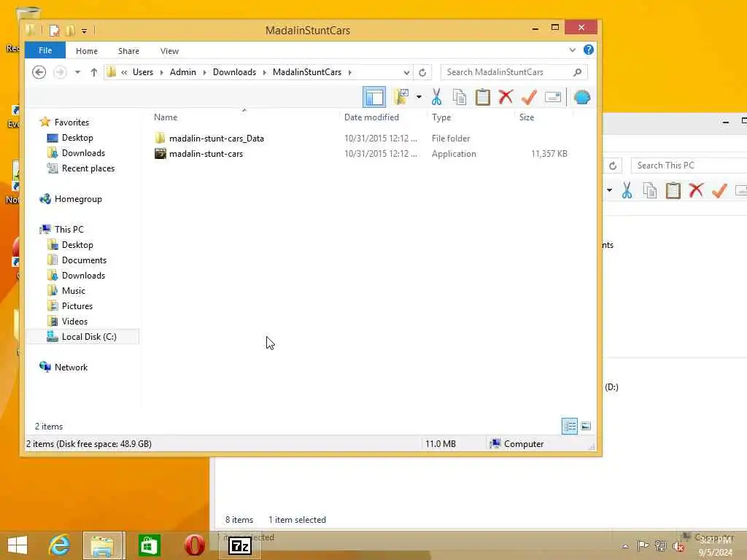Click the red X Delete icon in This PC window
Viewport: 747px width, 560px height.
click(696, 190)
